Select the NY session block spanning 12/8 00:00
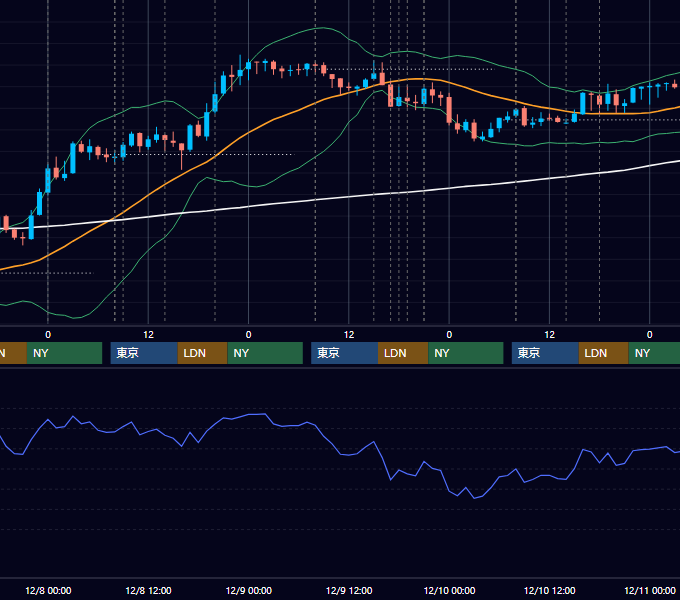The height and width of the screenshot is (600, 680). pos(64,353)
